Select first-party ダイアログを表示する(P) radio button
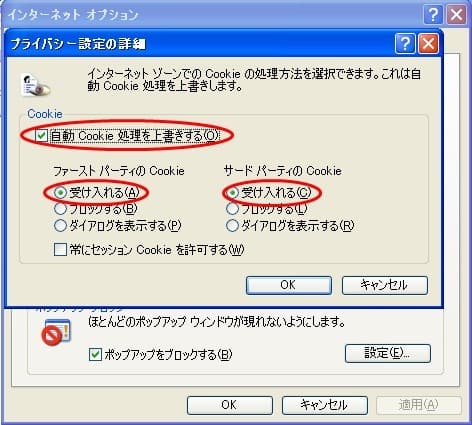 click(x=60, y=226)
